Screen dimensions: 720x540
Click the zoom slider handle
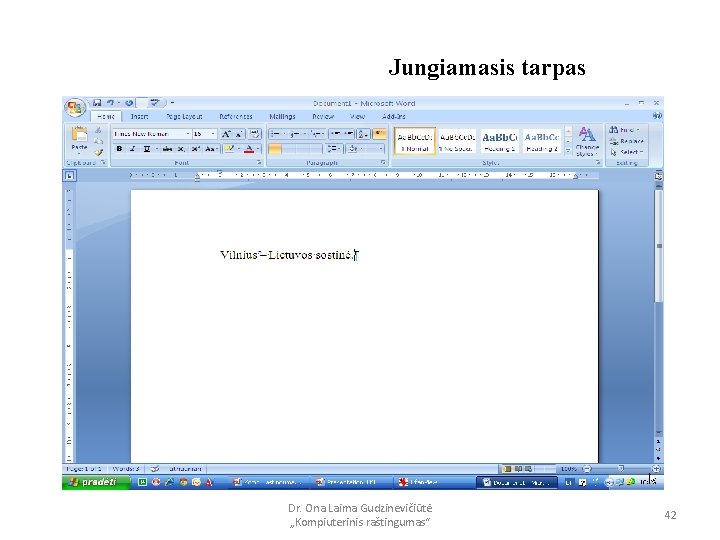tap(621, 469)
